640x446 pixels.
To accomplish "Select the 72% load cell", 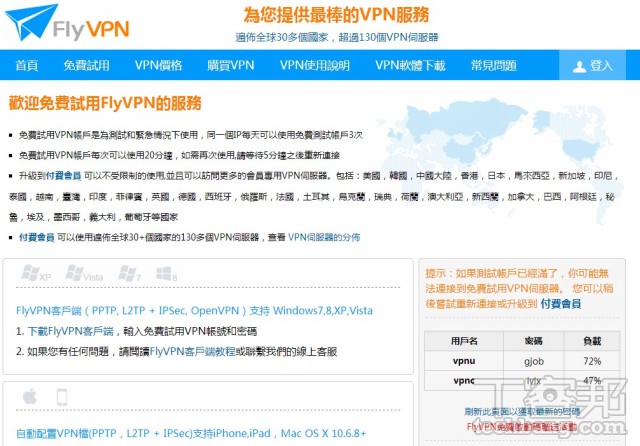I will [x=592, y=361].
